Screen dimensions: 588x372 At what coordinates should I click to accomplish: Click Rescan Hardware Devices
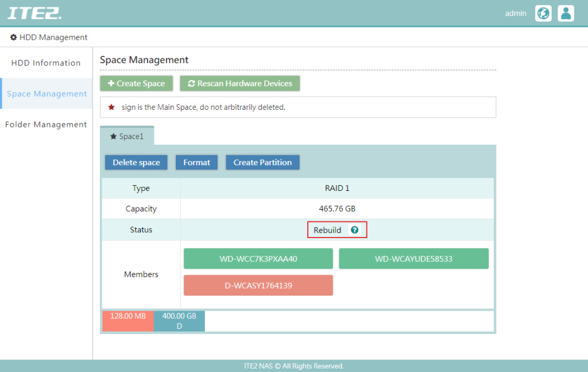click(239, 83)
